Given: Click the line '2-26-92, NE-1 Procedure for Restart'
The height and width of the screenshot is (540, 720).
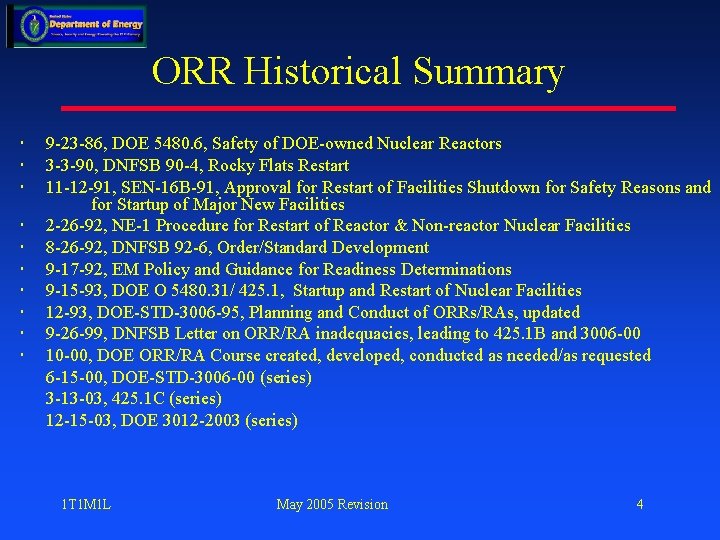Looking at the screenshot, I should [x=338, y=225].
